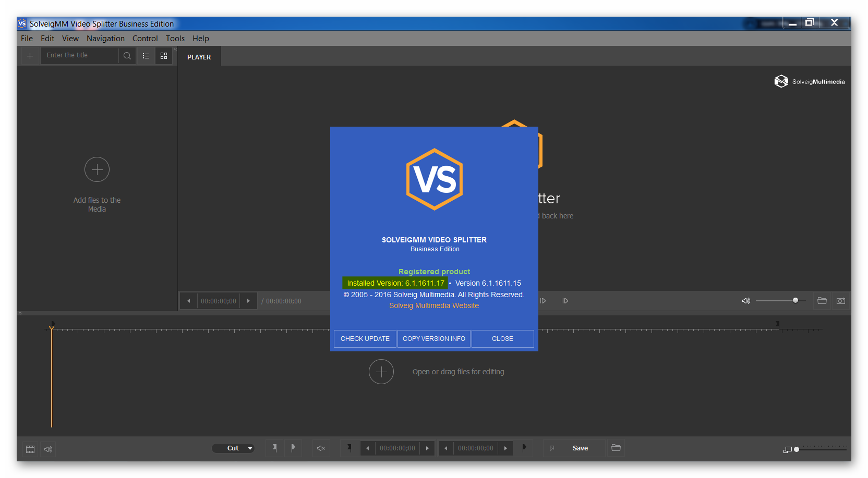Toggle video track view icon at bottom left
This screenshot has width=868, height=478.
tap(30, 449)
